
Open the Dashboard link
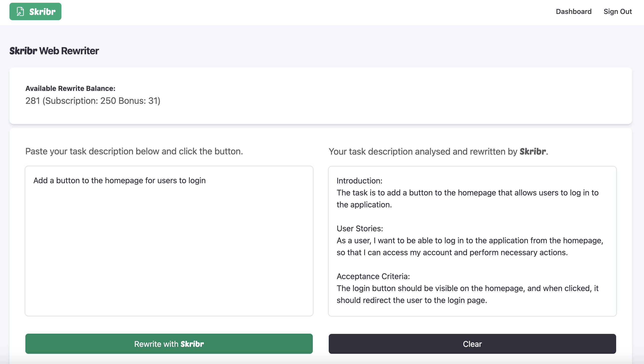click(x=573, y=11)
